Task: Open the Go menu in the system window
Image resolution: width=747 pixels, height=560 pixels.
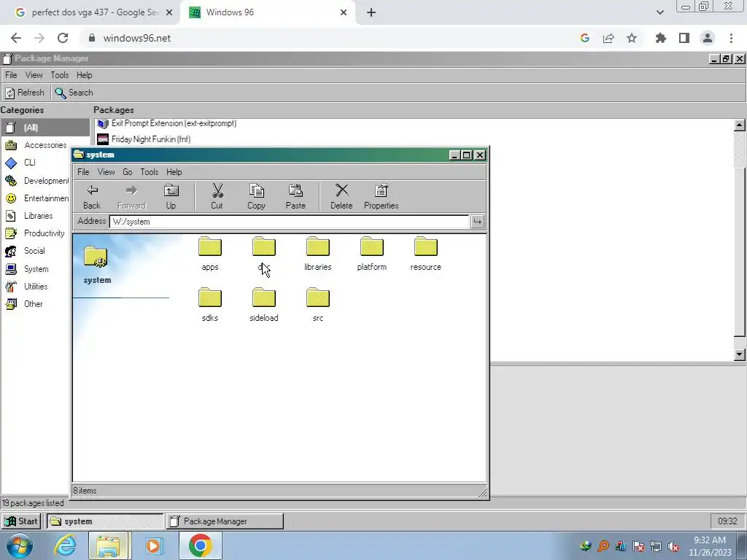Action: pyautogui.click(x=128, y=172)
